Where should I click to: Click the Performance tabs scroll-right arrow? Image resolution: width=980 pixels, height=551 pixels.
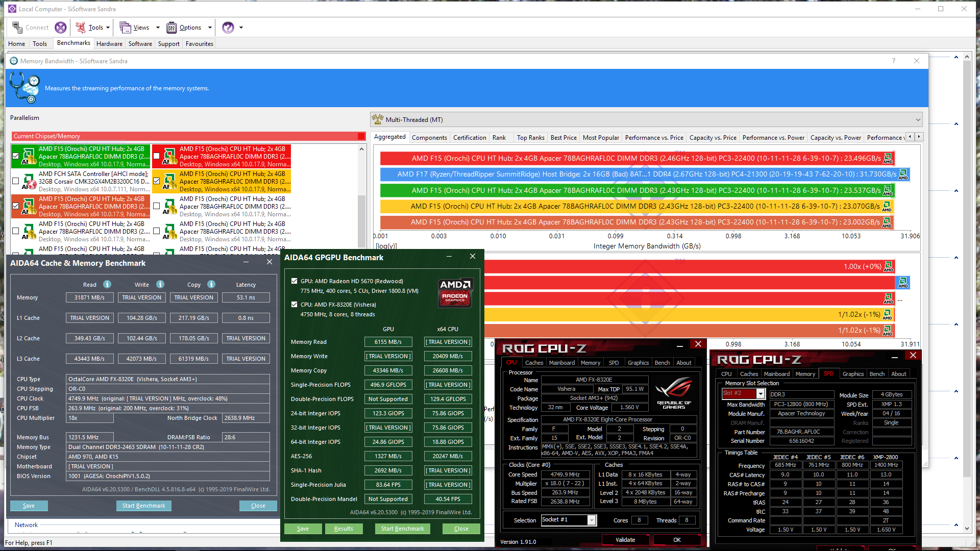(x=919, y=137)
